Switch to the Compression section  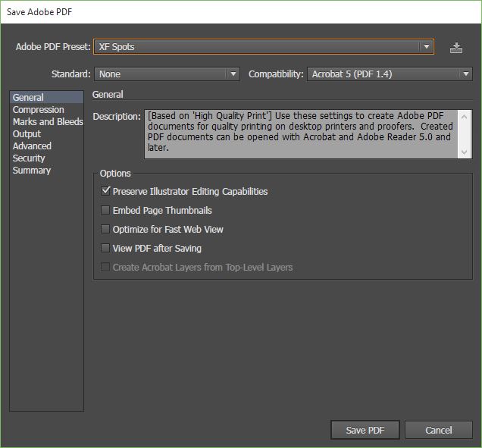pyautogui.click(x=39, y=110)
